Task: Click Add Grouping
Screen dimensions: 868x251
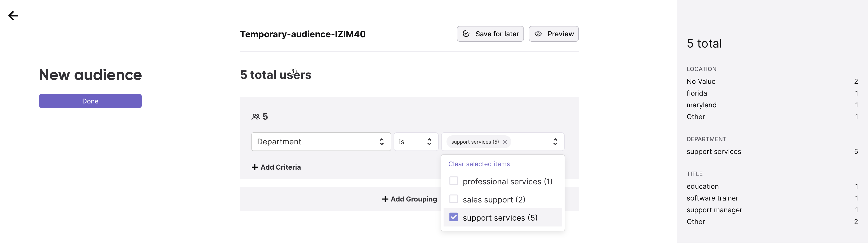Action: pyautogui.click(x=409, y=199)
